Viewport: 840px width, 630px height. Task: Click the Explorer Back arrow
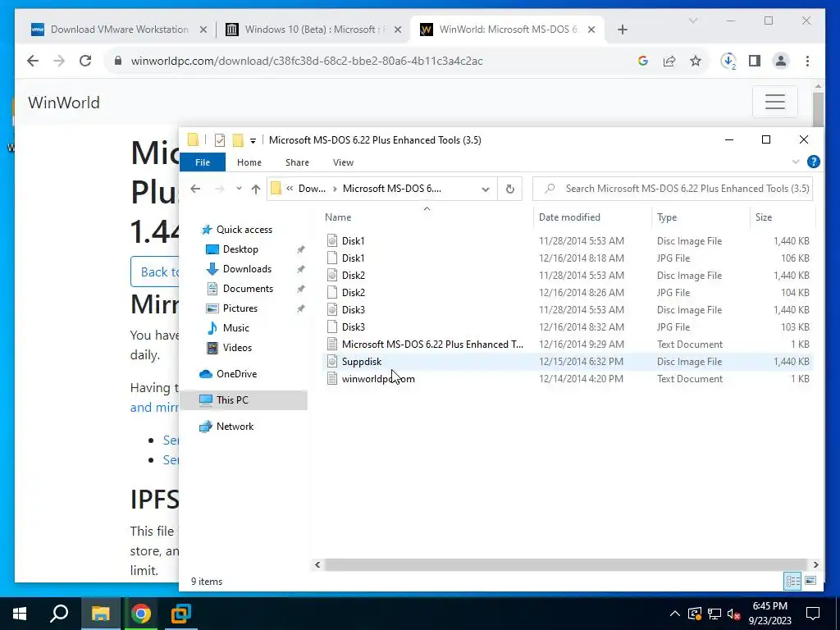pyautogui.click(x=195, y=189)
